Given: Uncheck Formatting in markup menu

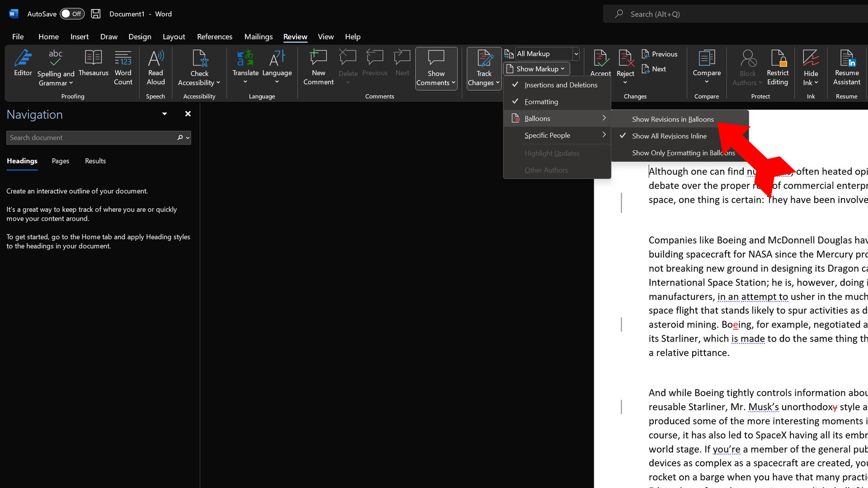Looking at the screenshot, I should click(x=541, y=102).
